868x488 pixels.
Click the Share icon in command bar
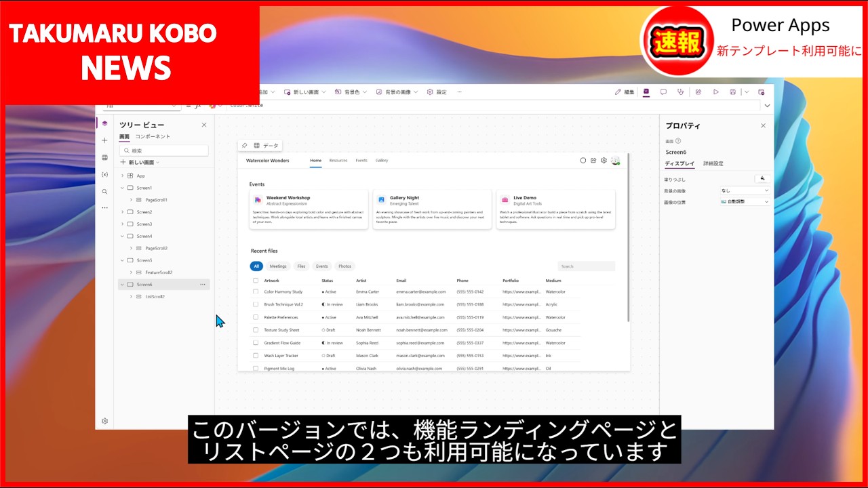[698, 92]
